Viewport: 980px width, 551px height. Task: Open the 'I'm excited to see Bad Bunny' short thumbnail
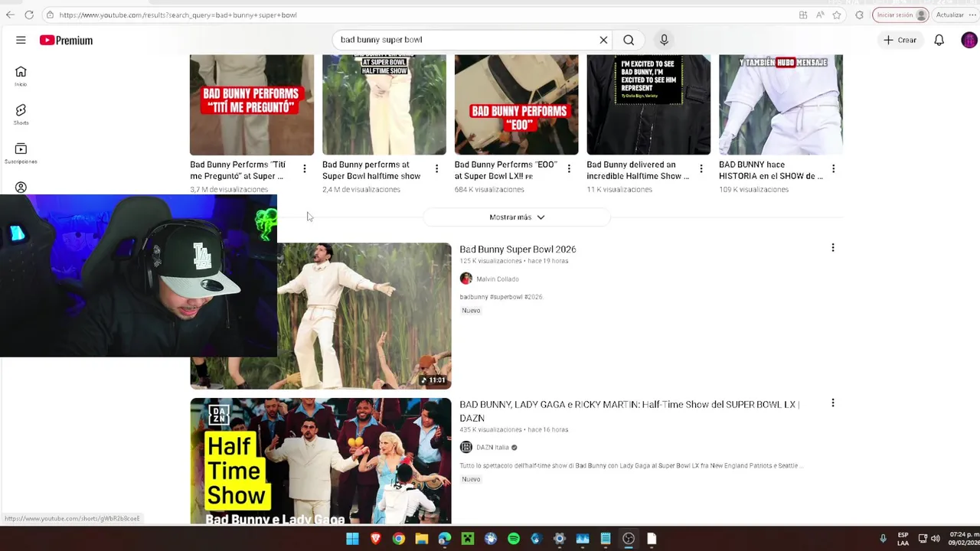[648, 105]
